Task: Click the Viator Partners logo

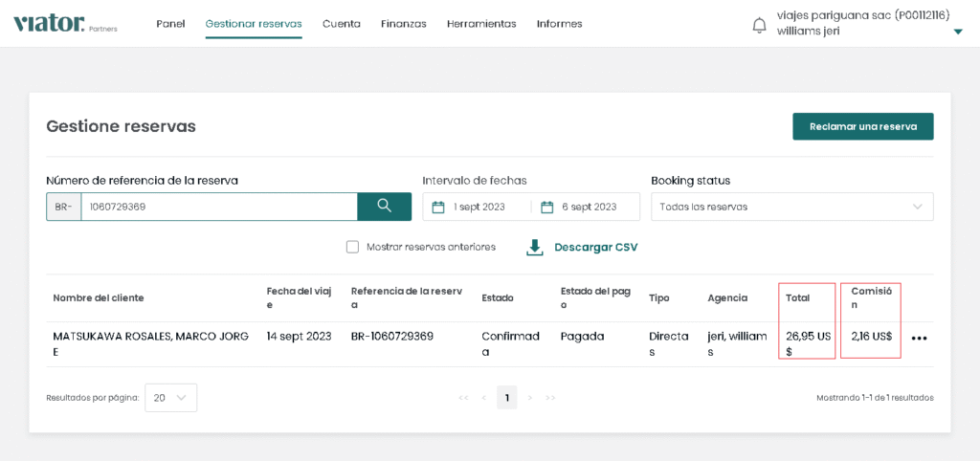Action: point(65,24)
